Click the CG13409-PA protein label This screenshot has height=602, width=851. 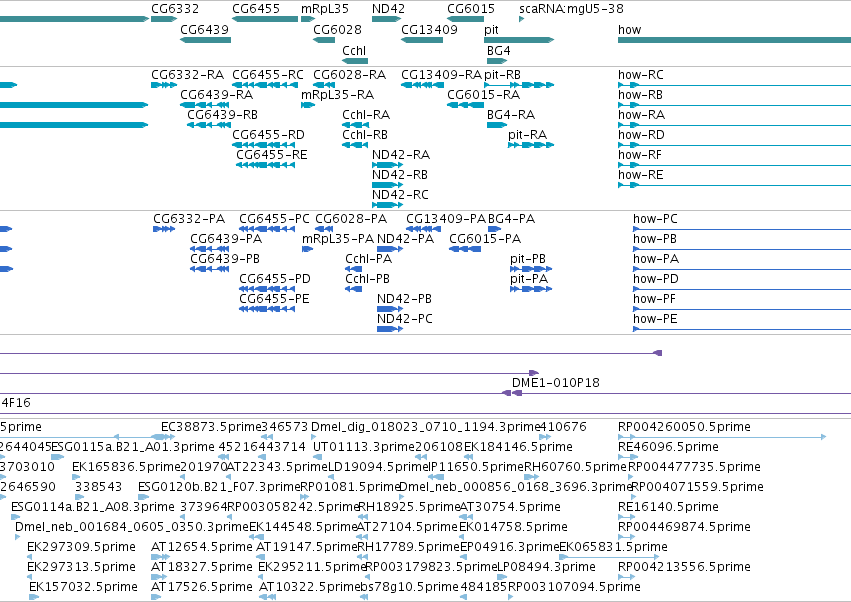[x=446, y=219]
